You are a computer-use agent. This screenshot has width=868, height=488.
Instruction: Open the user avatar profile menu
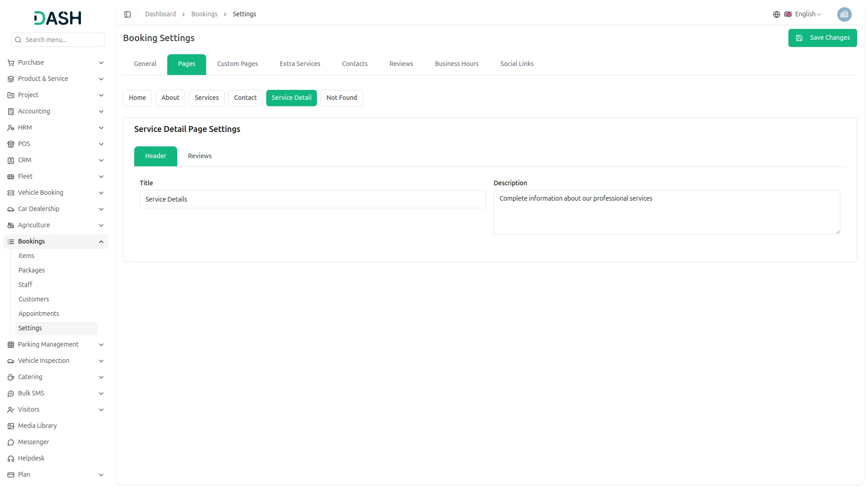(x=844, y=14)
